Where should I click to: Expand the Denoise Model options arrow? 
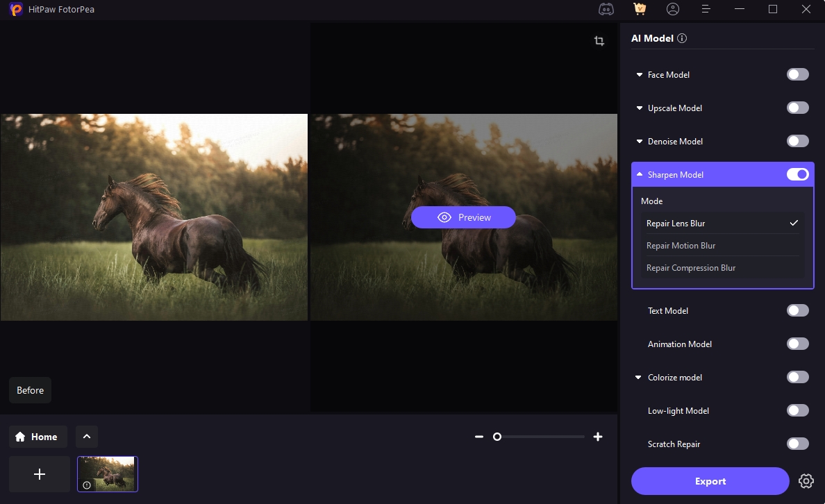click(640, 141)
